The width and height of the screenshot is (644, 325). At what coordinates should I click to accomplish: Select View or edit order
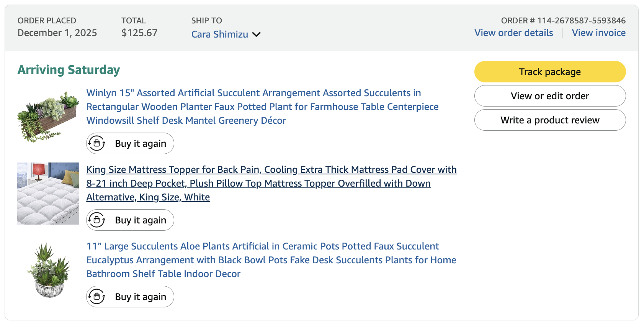point(550,96)
